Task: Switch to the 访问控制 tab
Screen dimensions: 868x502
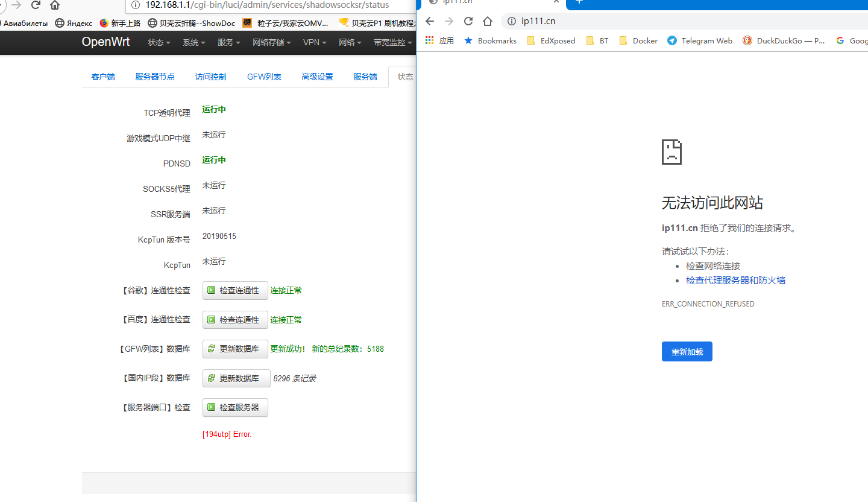Action: (211, 77)
